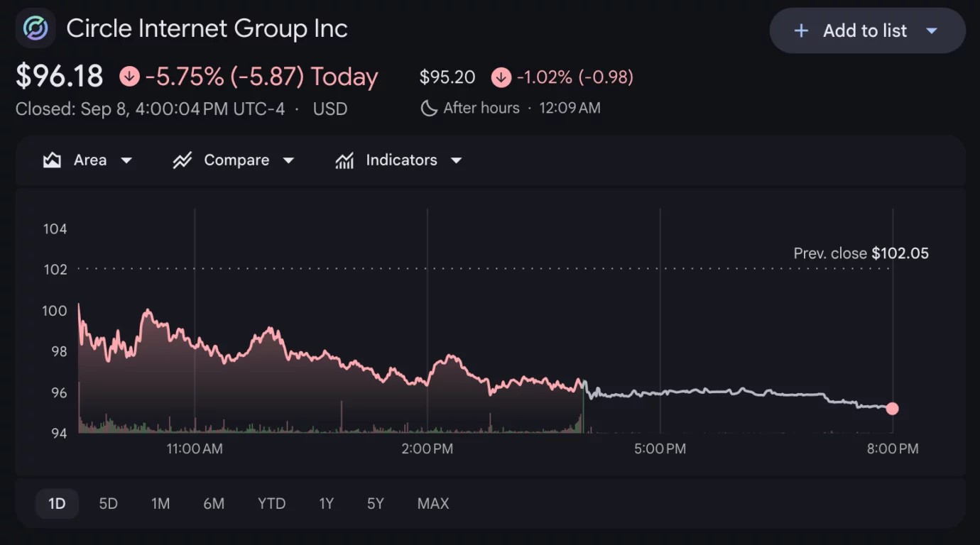Click the Add to list button
Screen dimensions: 980x545
(x=867, y=31)
